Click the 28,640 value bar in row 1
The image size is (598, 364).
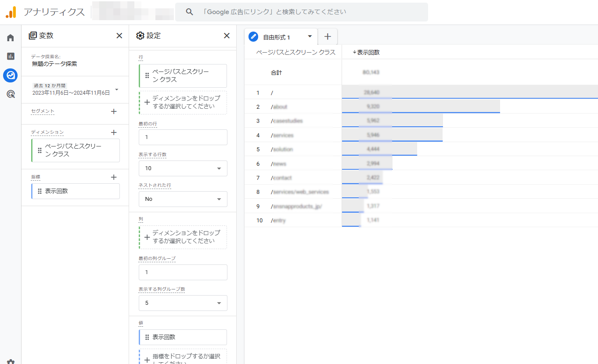470,92
